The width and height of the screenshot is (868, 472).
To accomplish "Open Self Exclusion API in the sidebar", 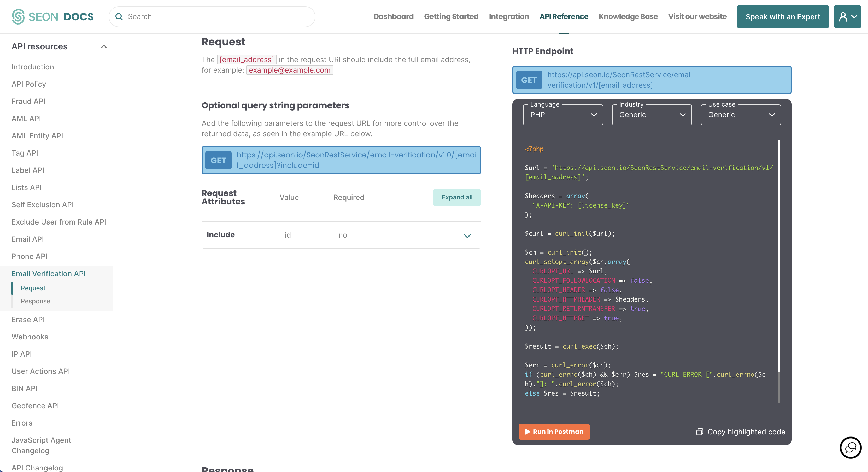I will pyautogui.click(x=43, y=204).
